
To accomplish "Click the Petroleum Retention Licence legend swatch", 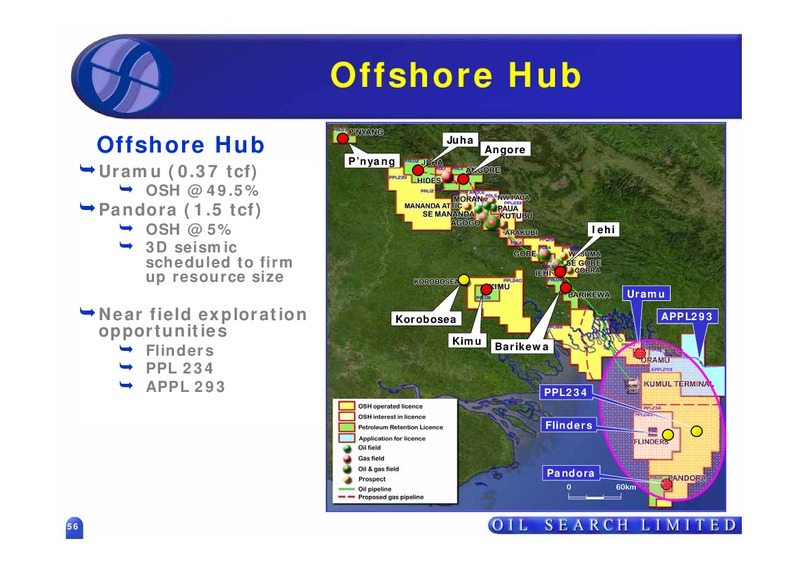I will (x=347, y=427).
